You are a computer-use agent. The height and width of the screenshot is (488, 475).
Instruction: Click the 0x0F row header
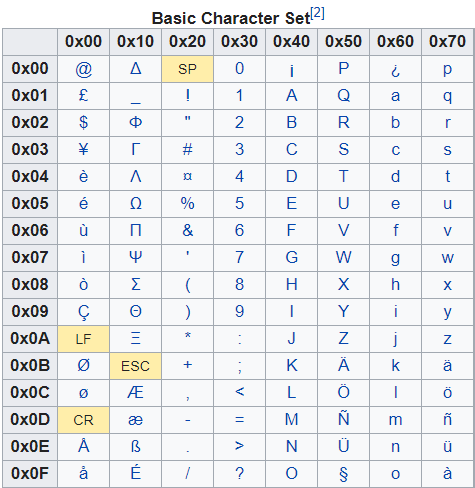(30, 474)
